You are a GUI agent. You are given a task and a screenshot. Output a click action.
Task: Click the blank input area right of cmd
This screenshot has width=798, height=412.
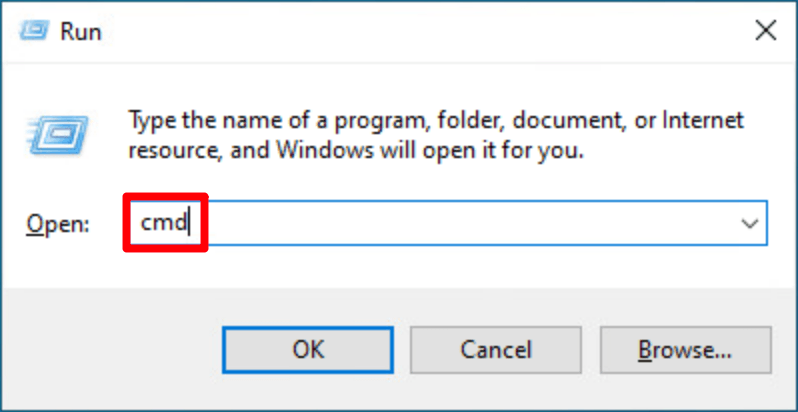pyautogui.click(x=468, y=223)
